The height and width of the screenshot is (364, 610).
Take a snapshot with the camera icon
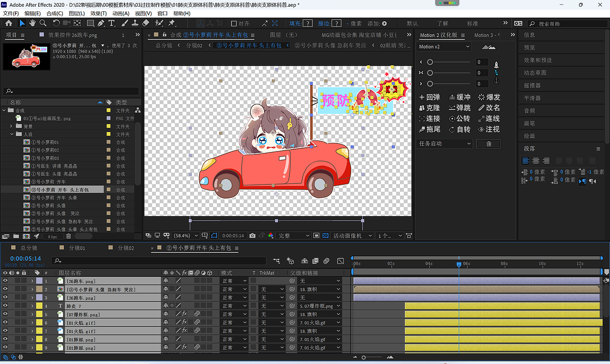pos(253,235)
